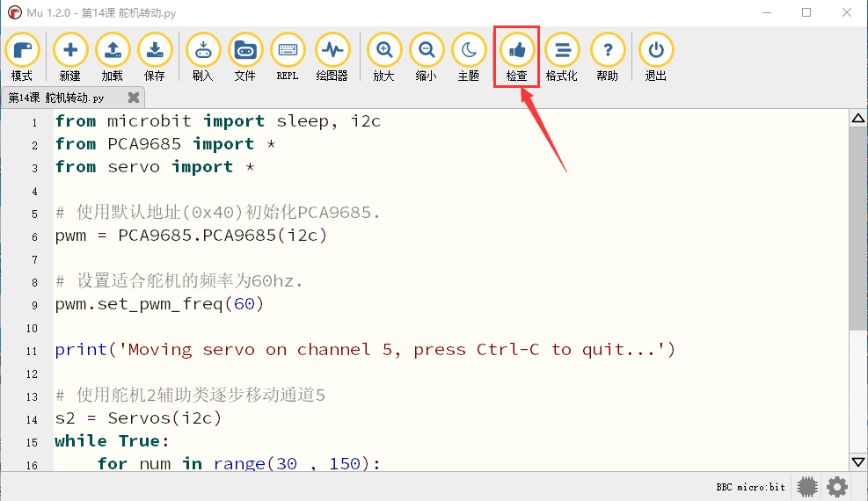This screenshot has height=501, width=868.
Task: Click line number 4 in gutter
Action: click(35, 192)
